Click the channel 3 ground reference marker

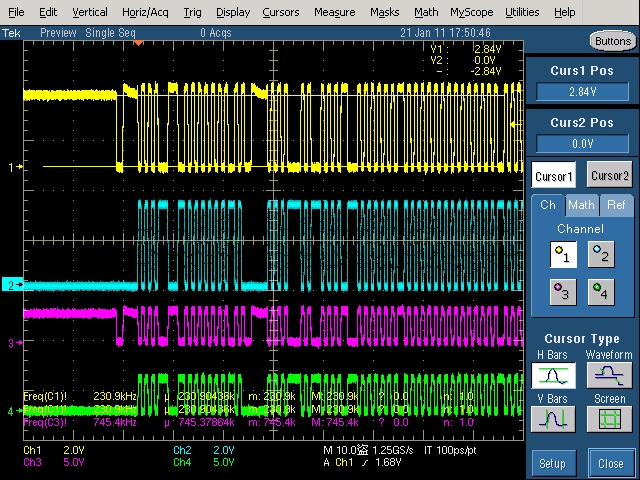[x=16, y=343]
